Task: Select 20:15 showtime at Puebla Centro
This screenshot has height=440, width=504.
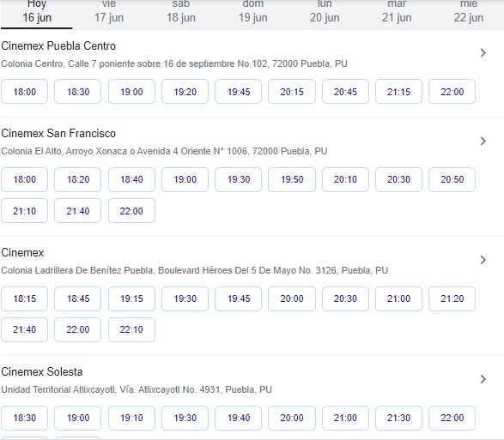Action: 292,92
